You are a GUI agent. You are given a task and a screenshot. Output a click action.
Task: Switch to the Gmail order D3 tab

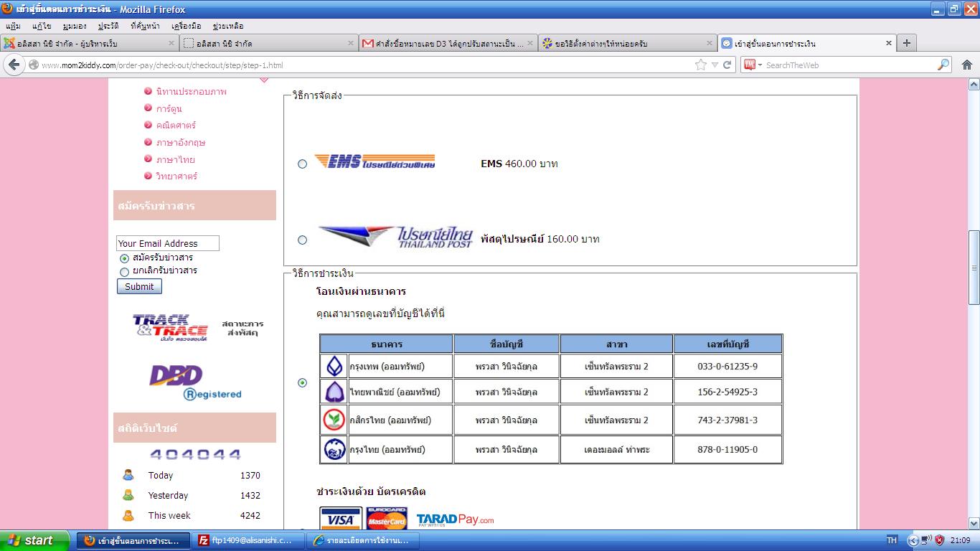[448, 43]
